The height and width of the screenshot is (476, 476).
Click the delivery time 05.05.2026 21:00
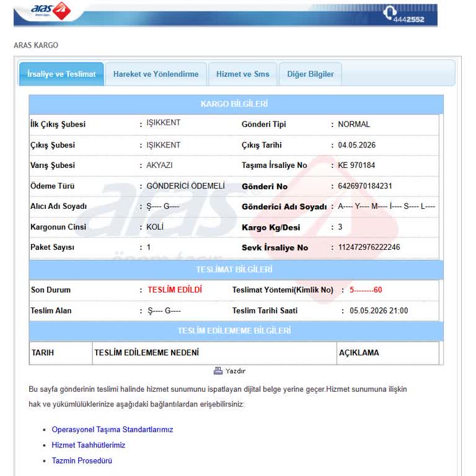point(379,311)
